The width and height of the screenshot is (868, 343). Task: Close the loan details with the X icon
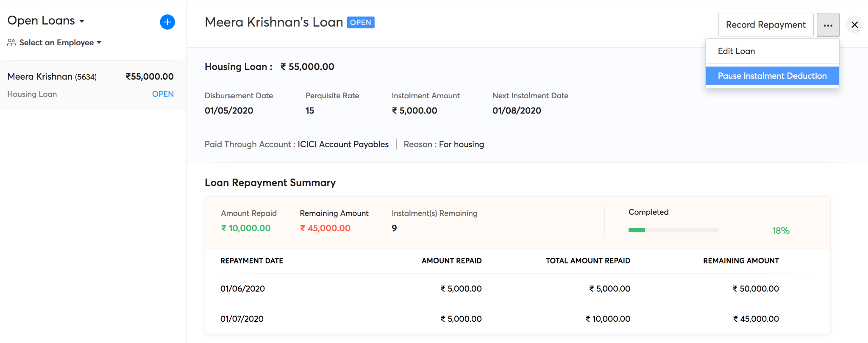[x=854, y=25]
